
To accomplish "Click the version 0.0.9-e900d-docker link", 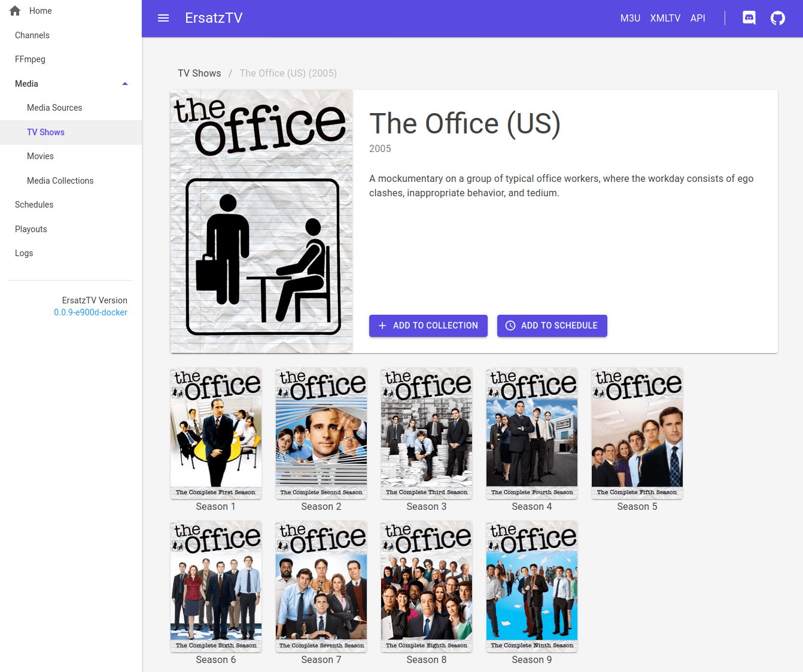I will coord(90,312).
